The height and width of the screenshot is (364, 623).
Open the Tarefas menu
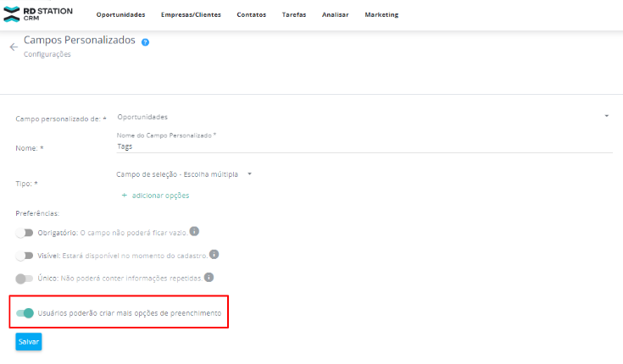point(293,14)
